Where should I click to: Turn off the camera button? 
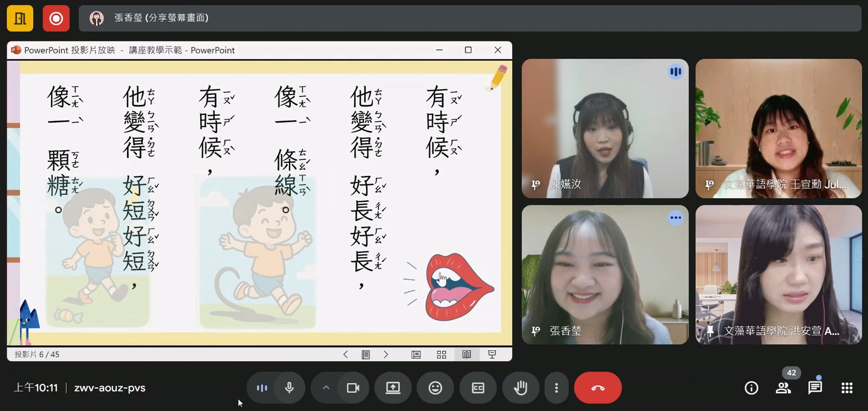click(x=353, y=388)
